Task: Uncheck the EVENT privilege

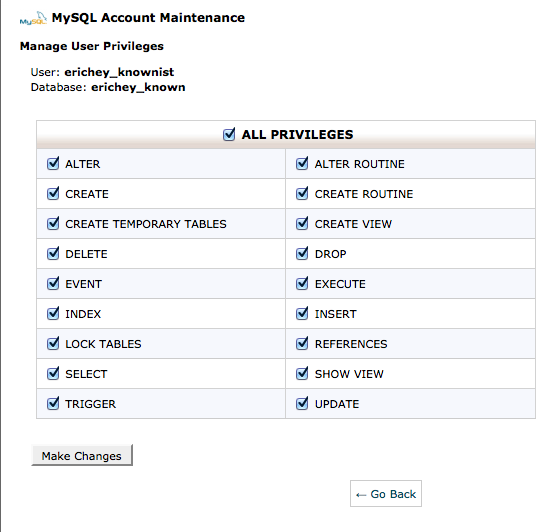Action: (x=53, y=284)
